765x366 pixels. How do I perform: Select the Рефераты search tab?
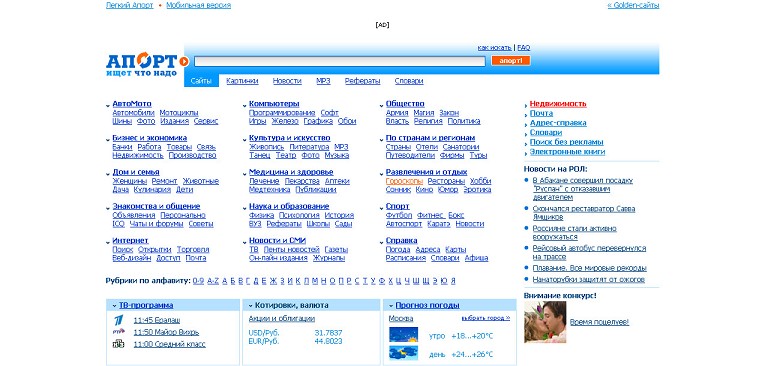click(362, 81)
